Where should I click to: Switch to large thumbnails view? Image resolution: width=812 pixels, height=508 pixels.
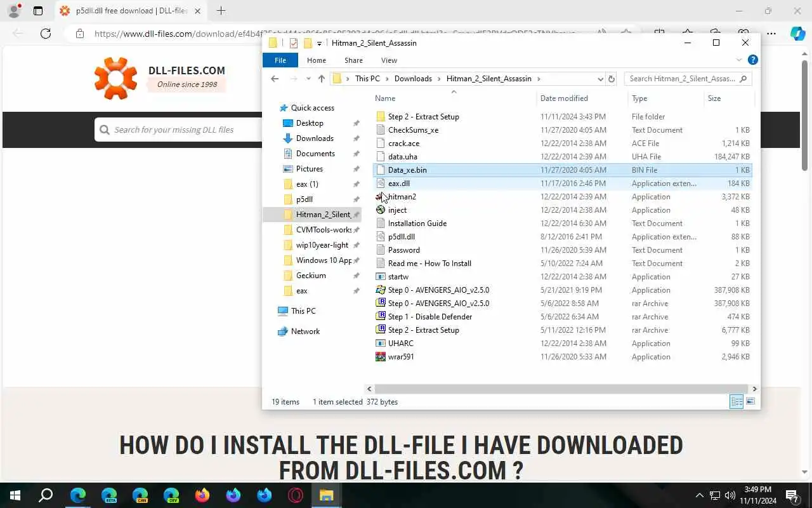click(x=750, y=401)
